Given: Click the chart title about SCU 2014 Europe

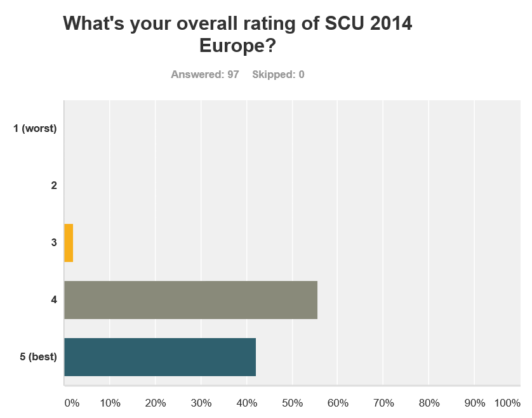Looking at the screenshot, I should pyautogui.click(x=237, y=34).
